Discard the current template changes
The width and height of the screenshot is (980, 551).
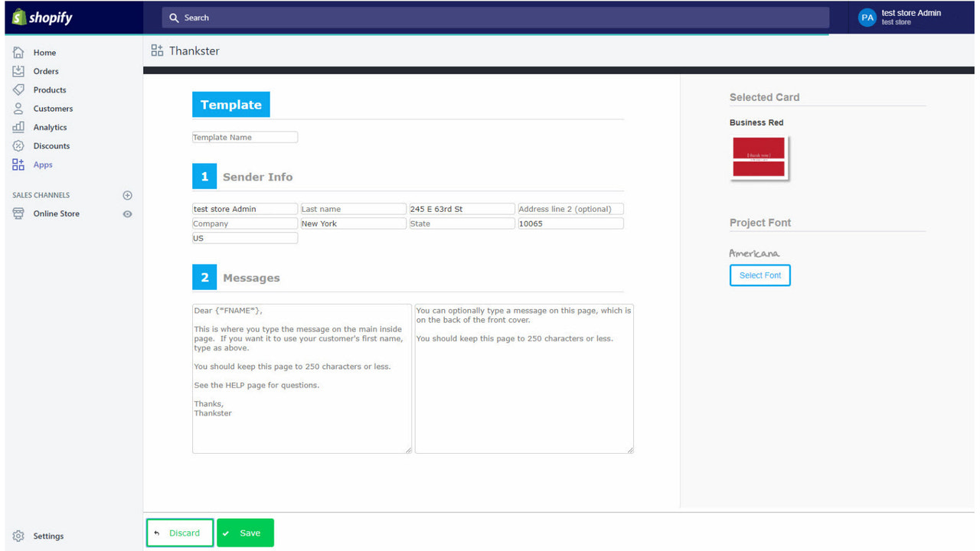coord(179,532)
